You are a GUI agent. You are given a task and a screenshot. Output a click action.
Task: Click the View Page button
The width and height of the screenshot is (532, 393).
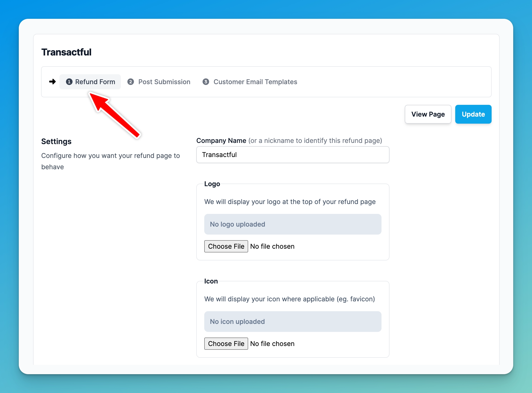[x=428, y=114]
